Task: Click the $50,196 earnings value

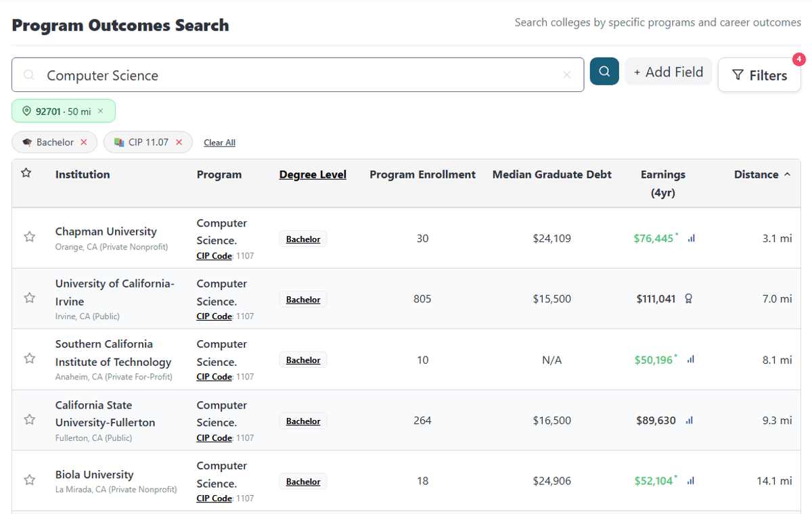Action: click(654, 360)
